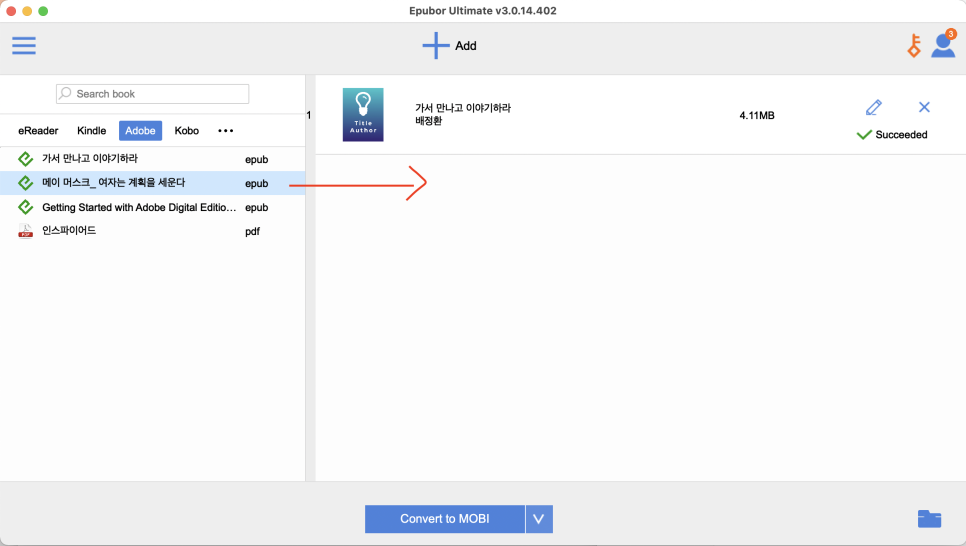Click author name 배정환

428,121
